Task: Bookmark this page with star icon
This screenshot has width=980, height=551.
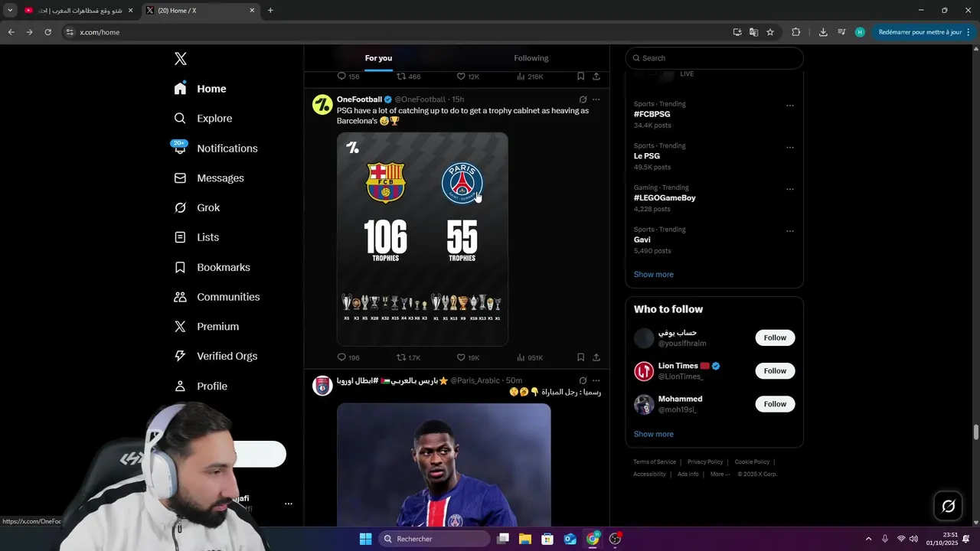Action: pyautogui.click(x=770, y=32)
